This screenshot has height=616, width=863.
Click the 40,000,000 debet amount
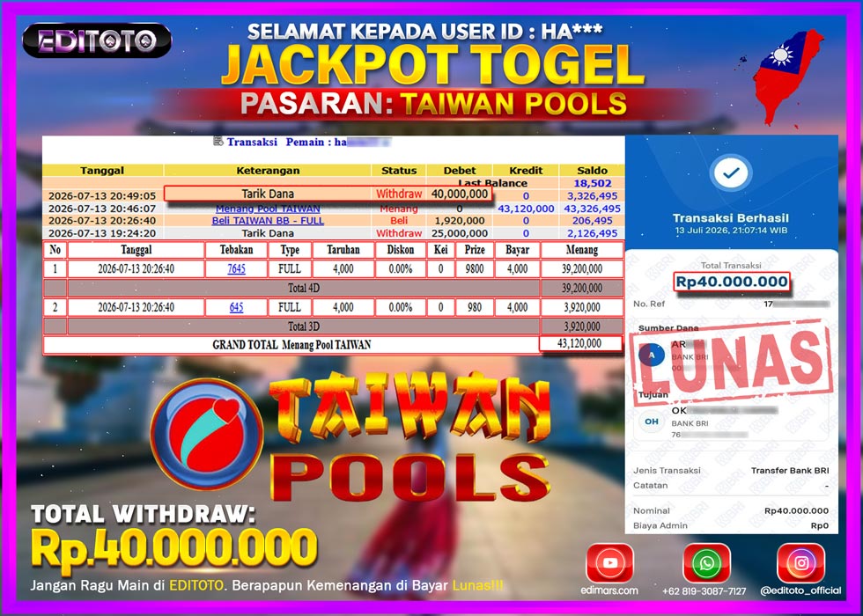tap(460, 194)
